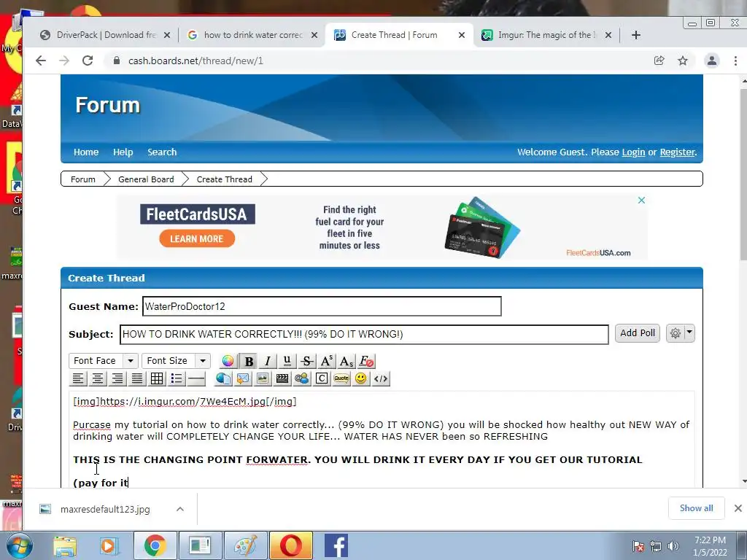Tag a user with the @ icon
The height and width of the screenshot is (560, 747).
(x=301, y=378)
